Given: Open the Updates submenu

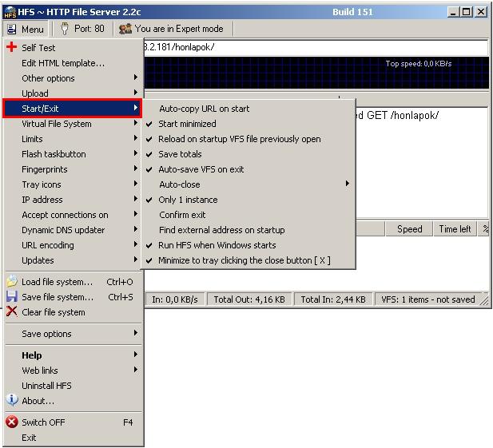Looking at the screenshot, I should click(73, 260).
